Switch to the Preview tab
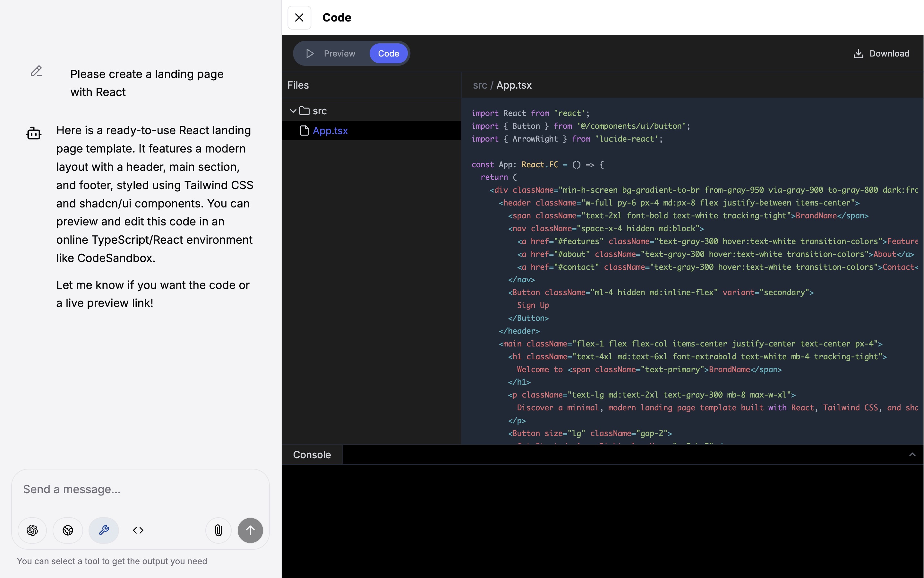This screenshot has width=924, height=578. (331, 54)
